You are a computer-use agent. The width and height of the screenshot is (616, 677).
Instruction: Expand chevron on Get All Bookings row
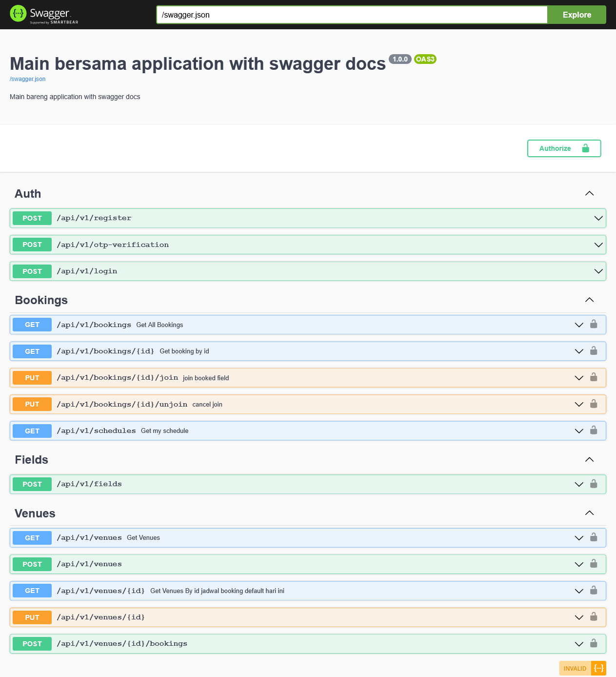point(579,325)
